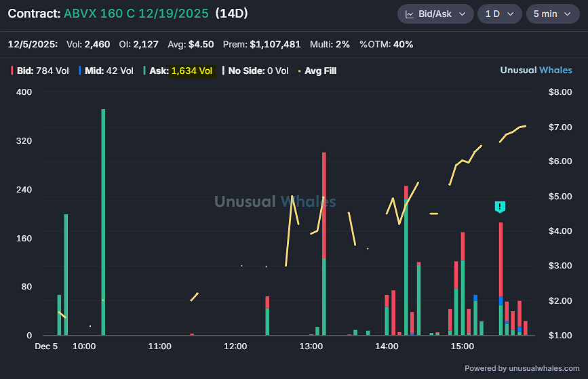
Task: Click the tall green bar after 14:00
Action: pos(406,260)
